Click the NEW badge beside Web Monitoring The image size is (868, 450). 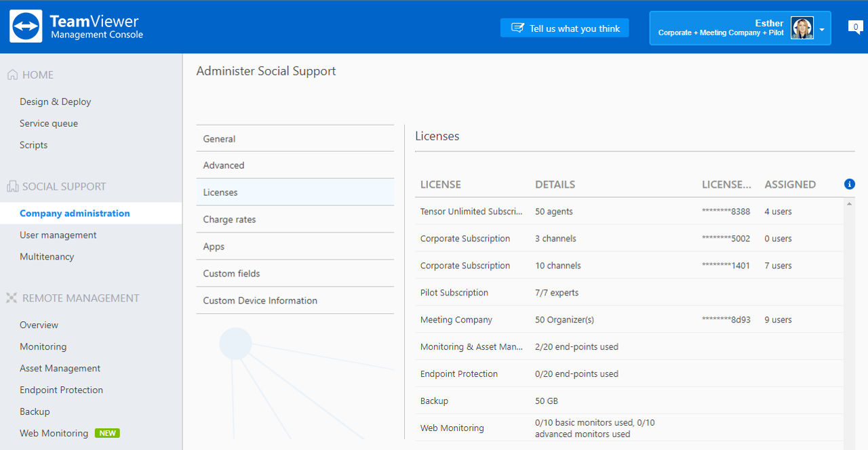click(107, 433)
